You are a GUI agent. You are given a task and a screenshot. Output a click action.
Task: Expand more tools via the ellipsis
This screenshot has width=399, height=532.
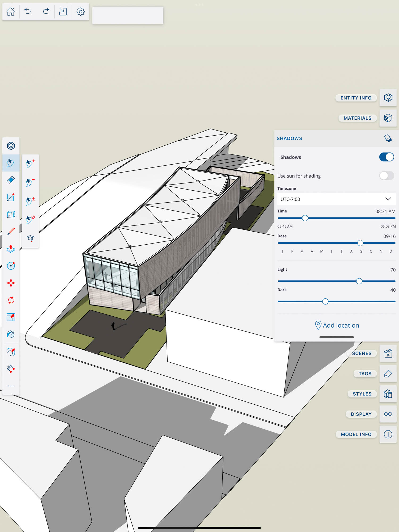click(11, 386)
